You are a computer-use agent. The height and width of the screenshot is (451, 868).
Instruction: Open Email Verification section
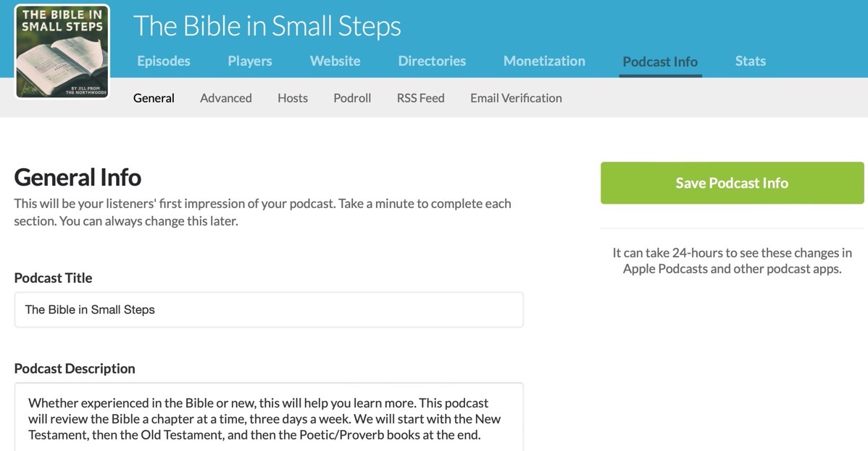[516, 98]
